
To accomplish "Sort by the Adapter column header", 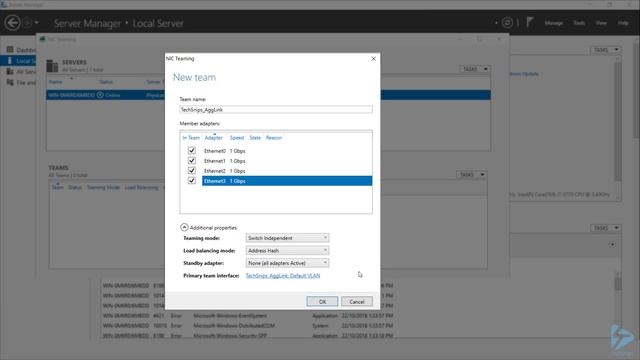I will click(213, 138).
